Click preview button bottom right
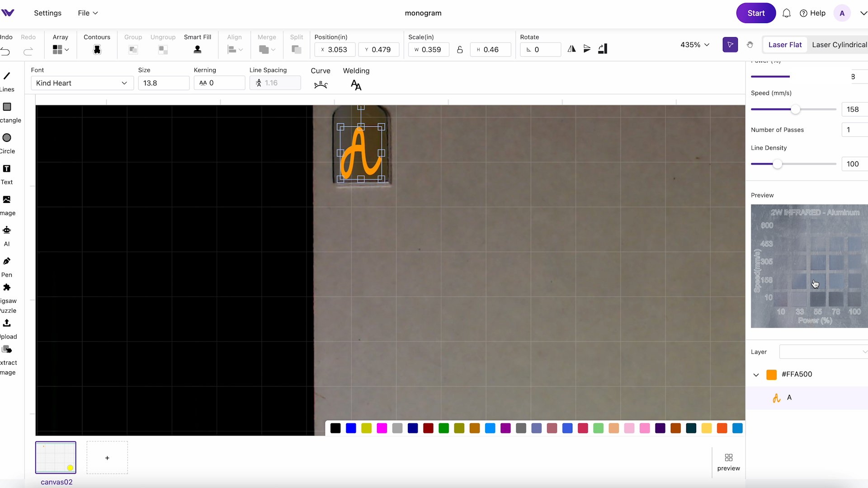 point(728,462)
